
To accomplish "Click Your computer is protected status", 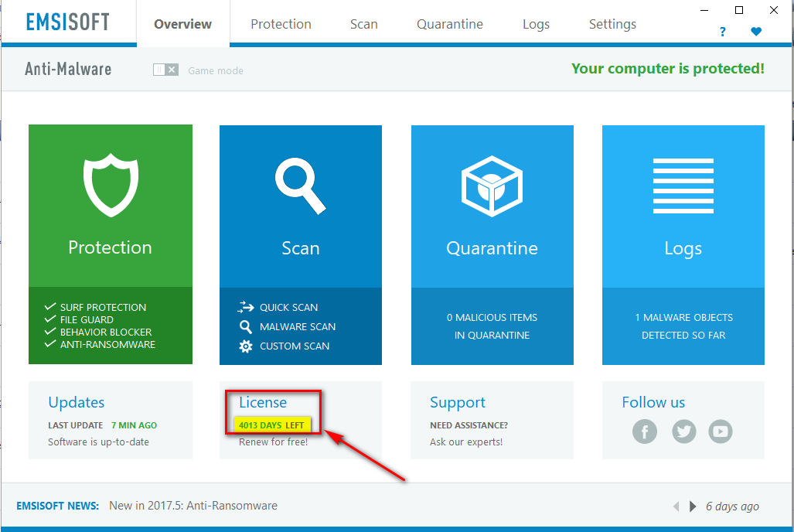I will tap(668, 68).
